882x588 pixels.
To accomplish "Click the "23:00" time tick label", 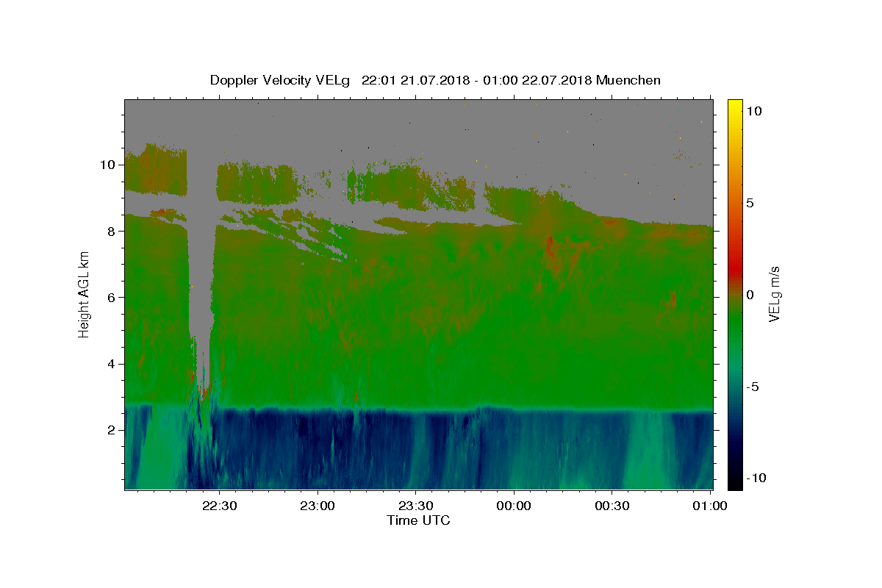I will tap(318, 506).
